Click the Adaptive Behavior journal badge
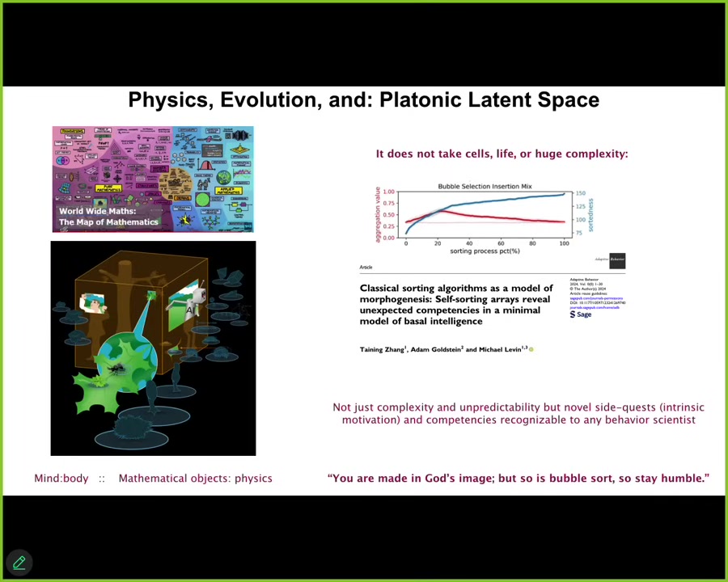The height and width of the screenshot is (582, 728). click(616, 259)
